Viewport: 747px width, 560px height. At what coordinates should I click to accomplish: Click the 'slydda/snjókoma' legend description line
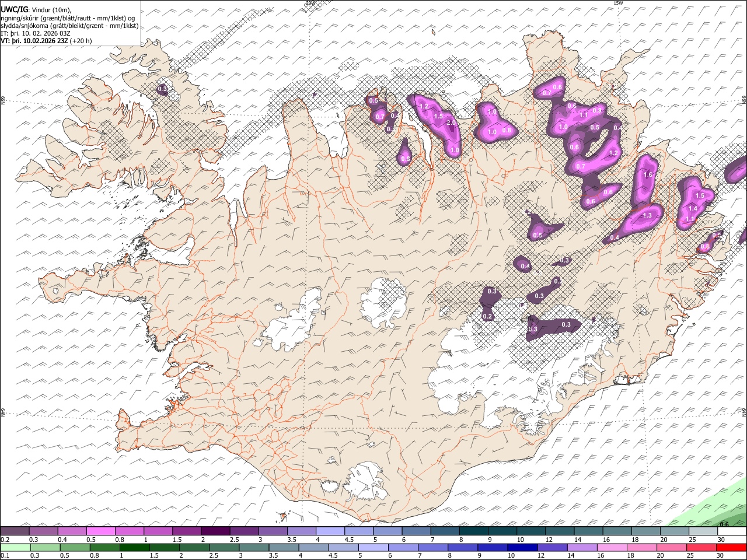coord(69,26)
